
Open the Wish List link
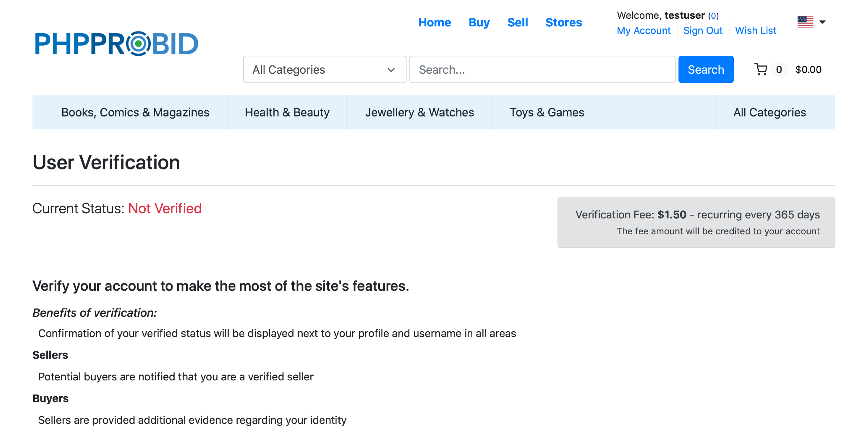pos(756,31)
